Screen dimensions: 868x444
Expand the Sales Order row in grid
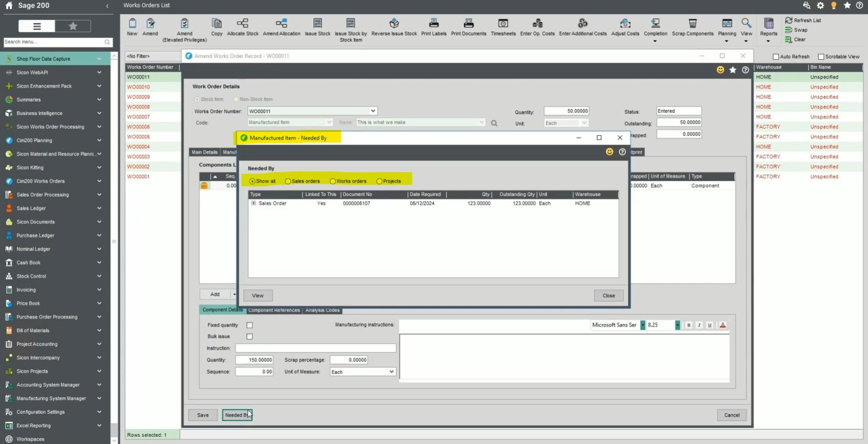254,203
